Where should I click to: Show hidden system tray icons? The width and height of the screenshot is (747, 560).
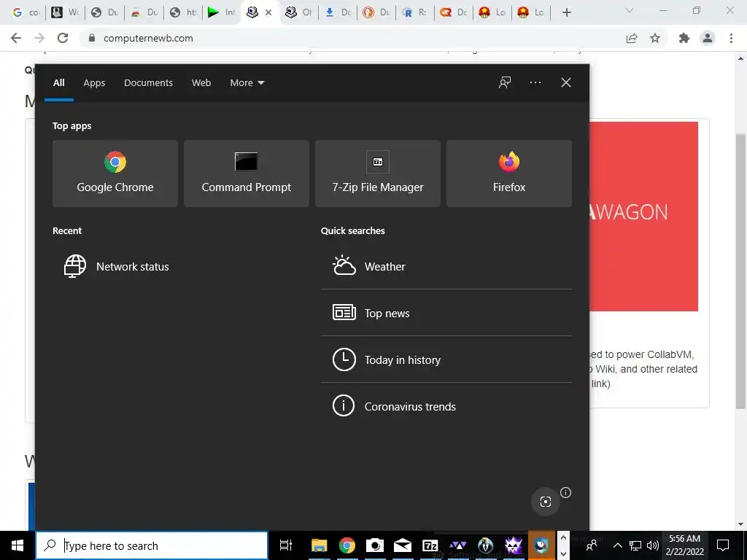617,545
